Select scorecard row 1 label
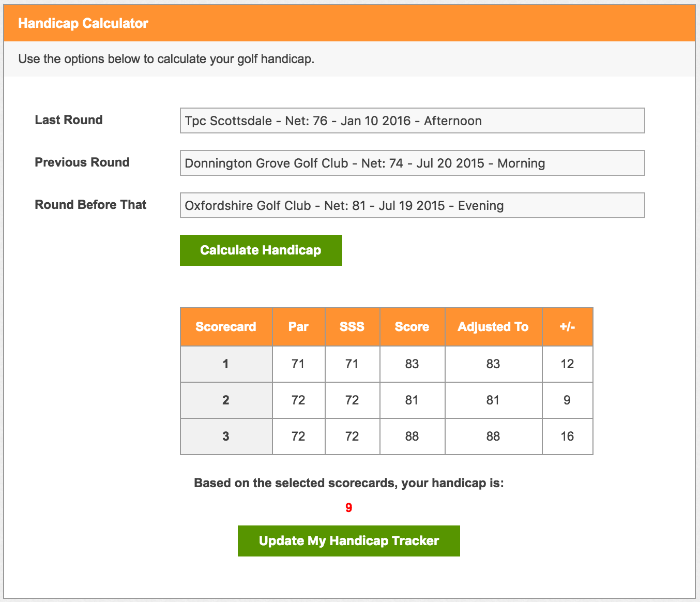This screenshot has width=700, height=602. [x=226, y=364]
